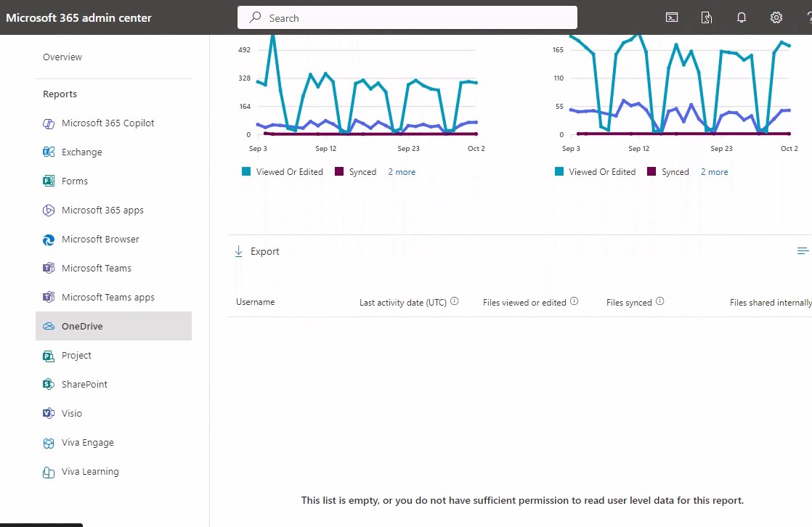Sort by Files synced column
812x527 pixels.
[x=629, y=302]
